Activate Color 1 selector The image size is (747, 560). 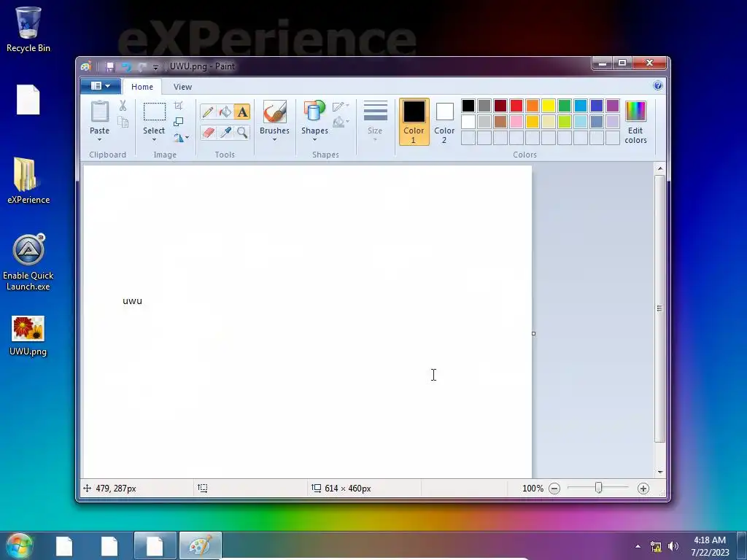(x=414, y=122)
